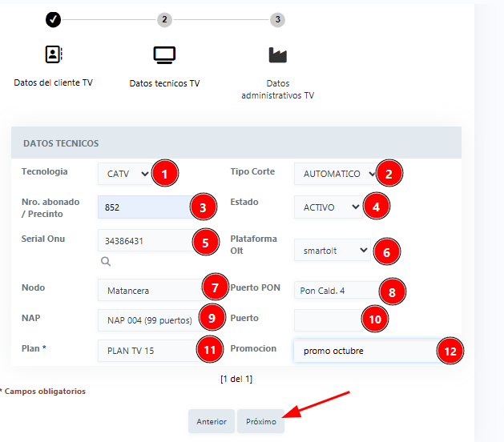
Task: Click the completed step checkmark circle
Action: coord(53,19)
